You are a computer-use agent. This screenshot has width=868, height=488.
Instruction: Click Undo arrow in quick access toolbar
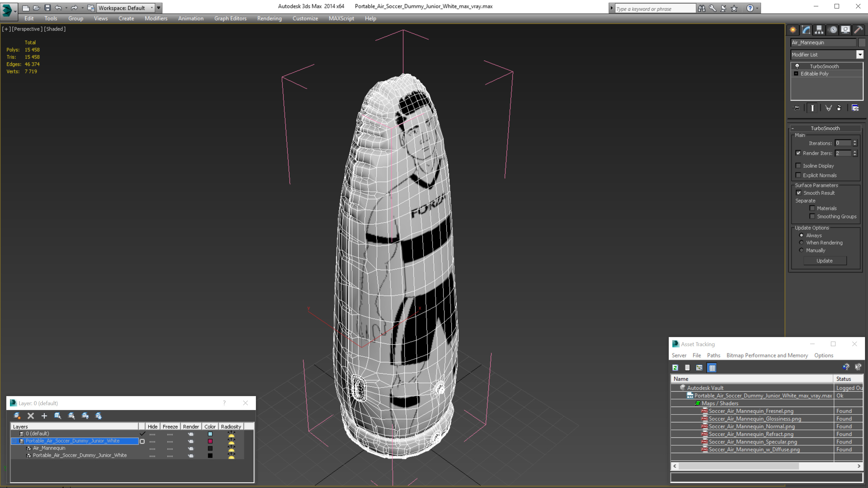pos(58,8)
